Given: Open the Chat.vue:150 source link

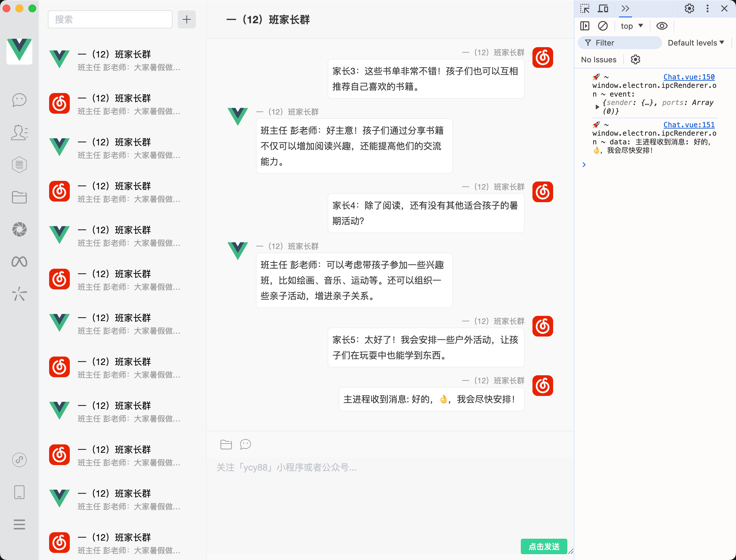Looking at the screenshot, I should 689,77.
